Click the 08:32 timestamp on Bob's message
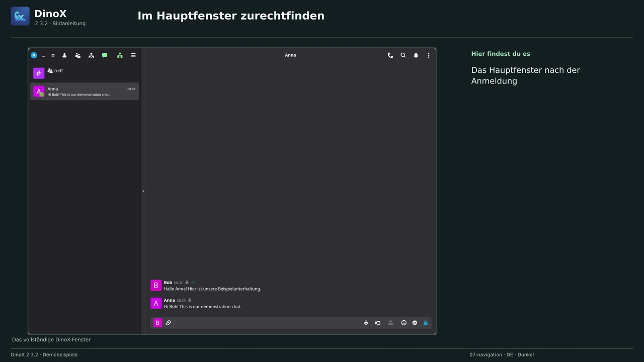The image size is (644, 362). (179, 283)
